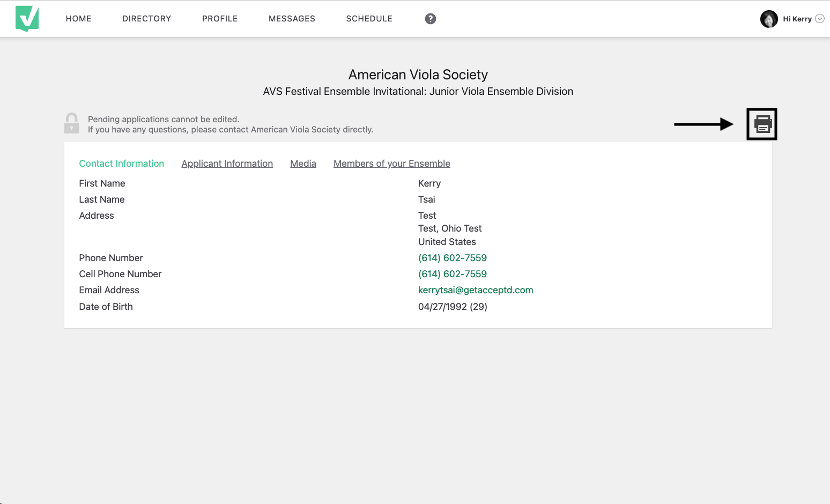Click the Date of Birth value 04/27/1992 (29)
The height and width of the screenshot is (504, 830).
[x=453, y=307]
